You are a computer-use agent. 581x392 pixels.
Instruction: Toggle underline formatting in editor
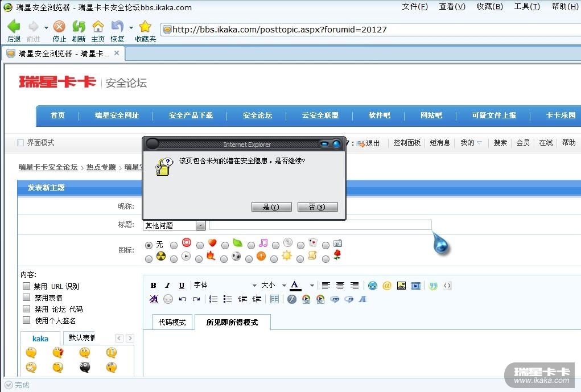[x=182, y=285]
